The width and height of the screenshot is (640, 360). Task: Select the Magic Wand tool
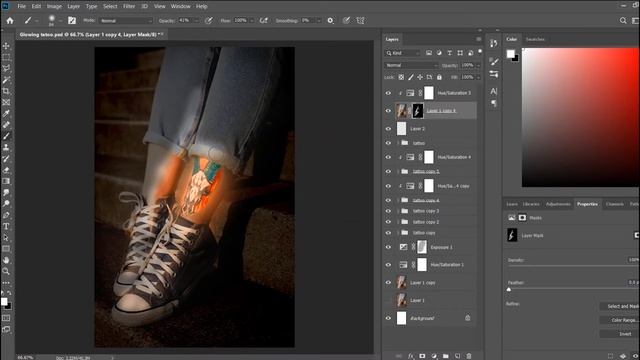pos(6,80)
